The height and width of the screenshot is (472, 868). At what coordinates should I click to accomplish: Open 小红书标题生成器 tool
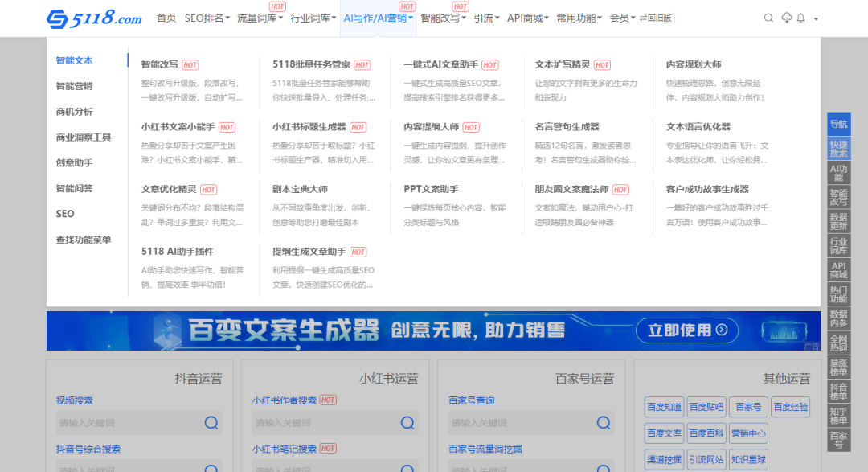[x=309, y=127]
